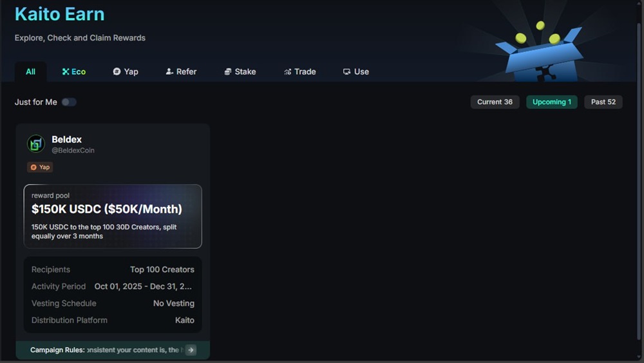Image resolution: width=644 pixels, height=363 pixels.
Task: Toggle the Just for Me switch
Action: (x=68, y=102)
